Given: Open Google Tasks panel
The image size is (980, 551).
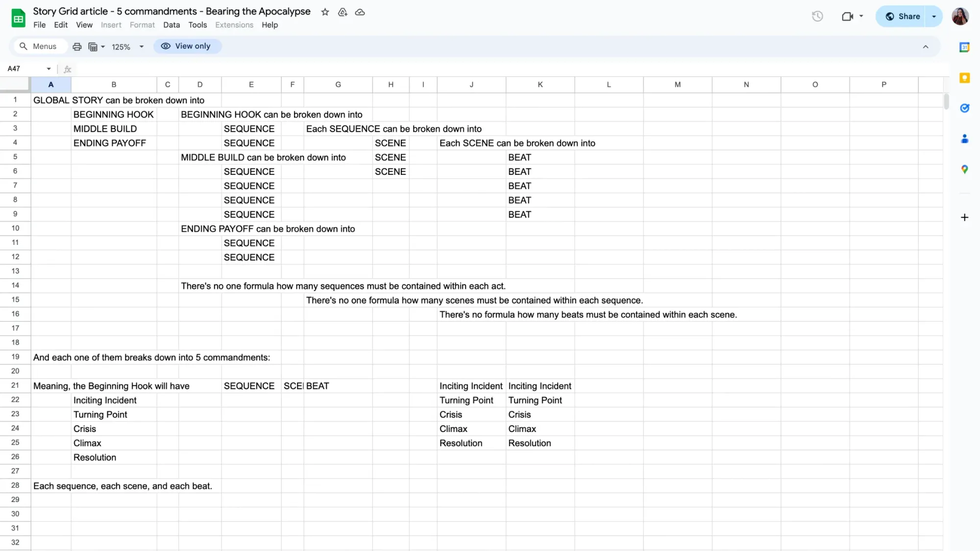Looking at the screenshot, I should [x=964, y=108].
